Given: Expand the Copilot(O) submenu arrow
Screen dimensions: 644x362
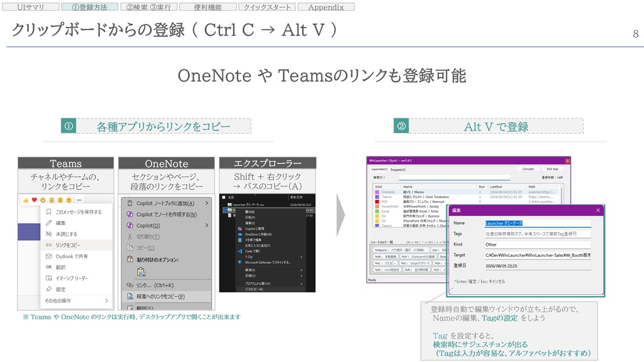Looking at the screenshot, I should tap(206, 226).
